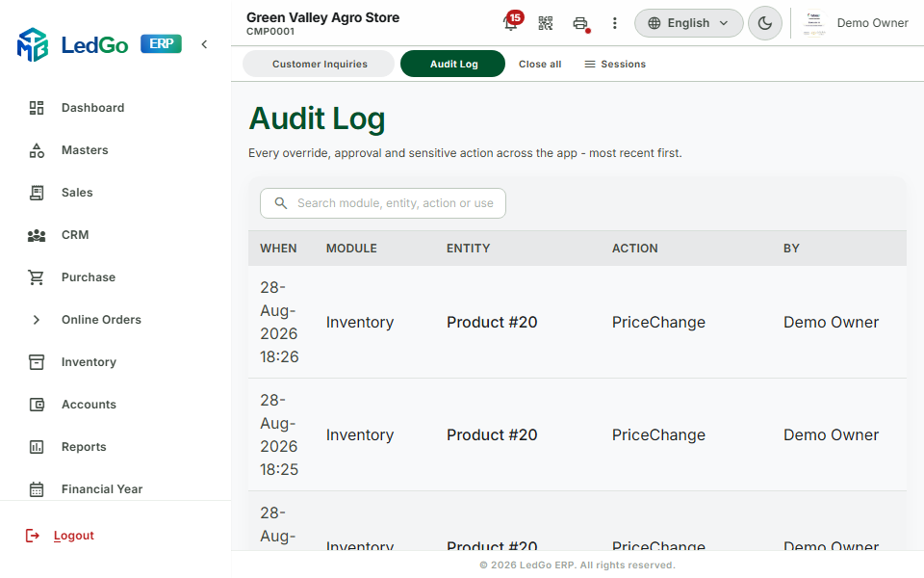Viewport: 924px width, 578px height.
Task: Click the search magnifier icon
Action: click(281, 203)
